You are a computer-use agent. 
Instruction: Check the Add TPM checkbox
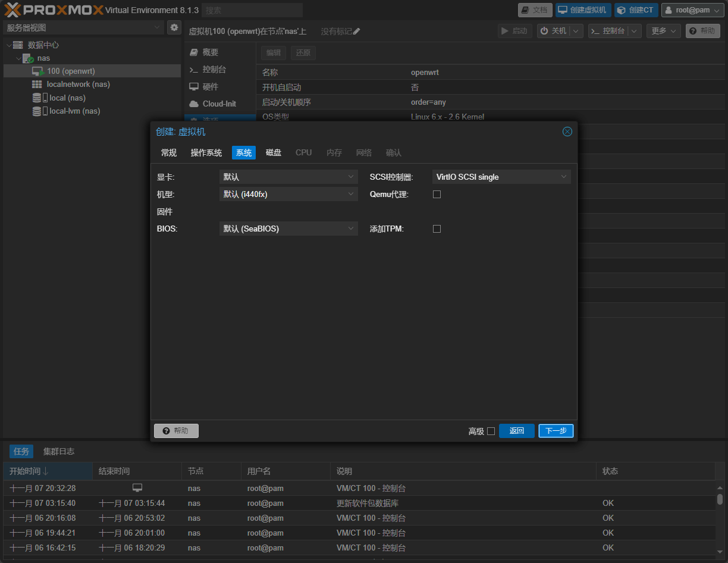tap(437, 229)
